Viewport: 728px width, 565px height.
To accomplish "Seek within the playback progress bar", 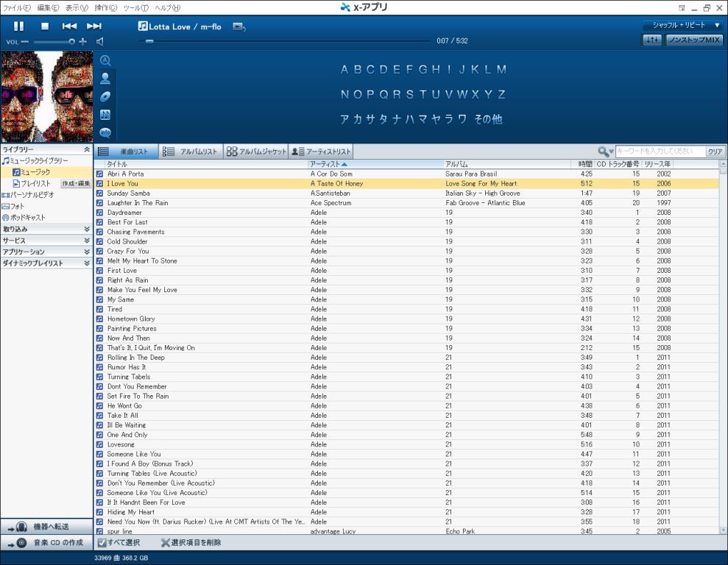I will pos(286,41).
